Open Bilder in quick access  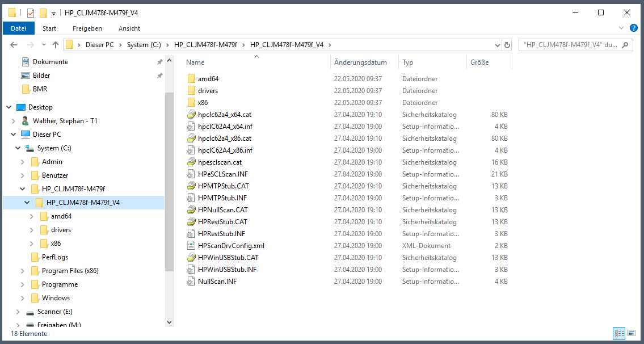pos(41,75)
